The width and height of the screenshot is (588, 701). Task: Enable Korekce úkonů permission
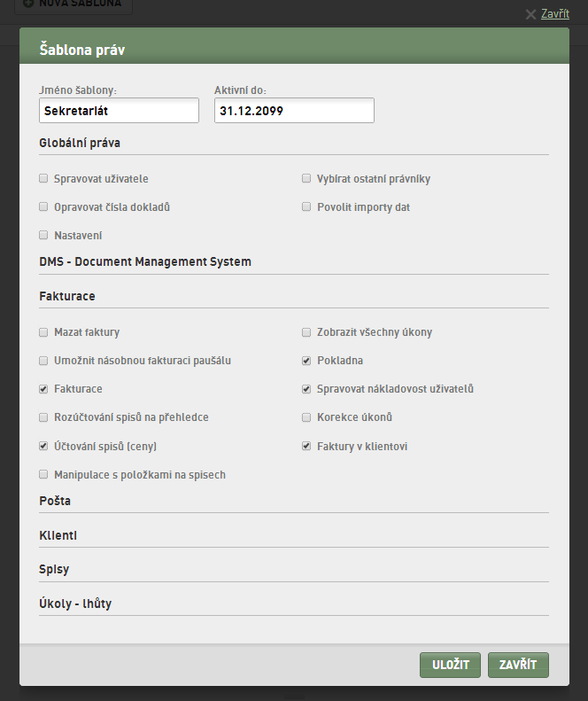pos(306,417)
